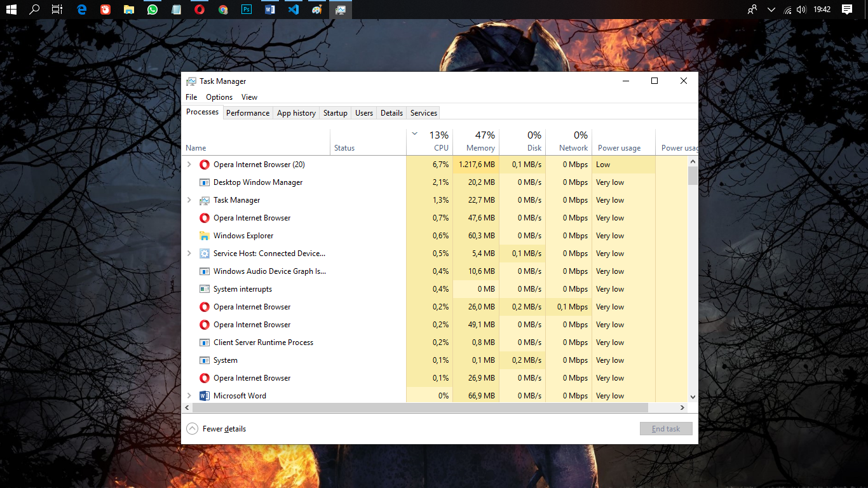Select the Windows Explorer folder icon

click(x=205, y=236)
